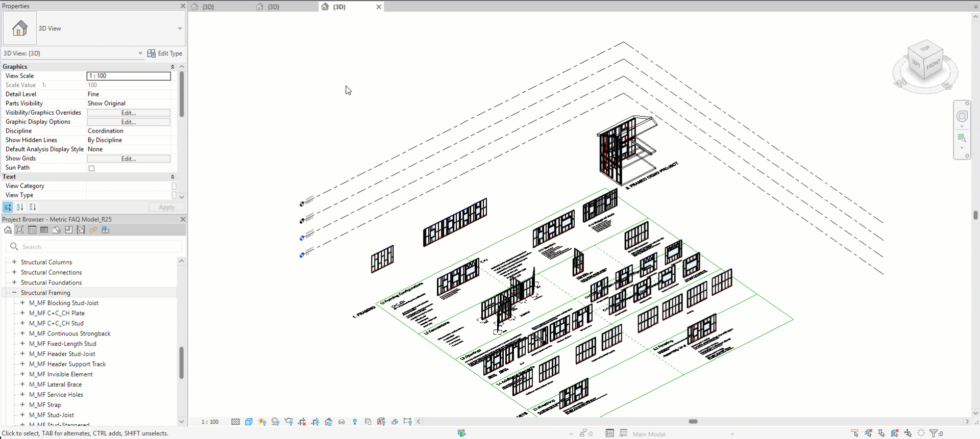Expand the M_MF Lateral Brace family

(22, 384)
